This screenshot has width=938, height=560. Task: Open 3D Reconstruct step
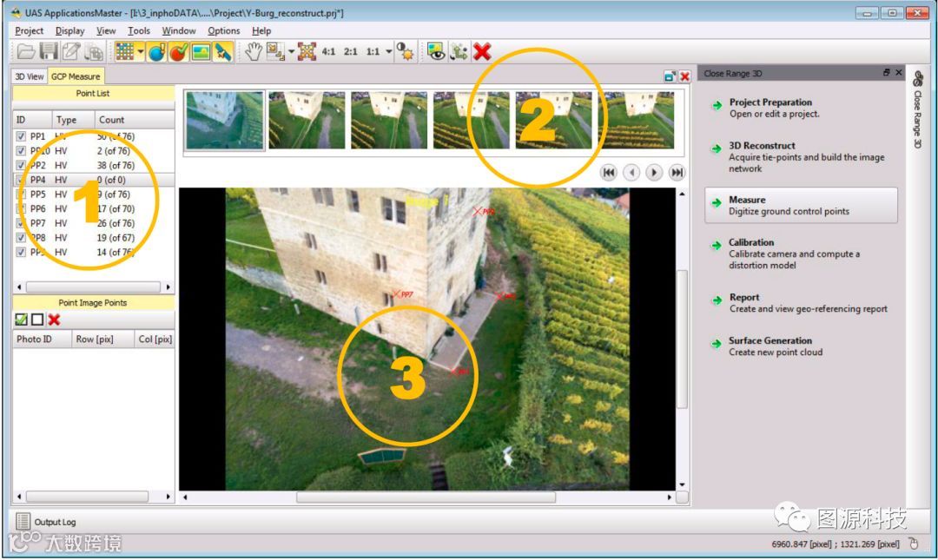[802, 157]
